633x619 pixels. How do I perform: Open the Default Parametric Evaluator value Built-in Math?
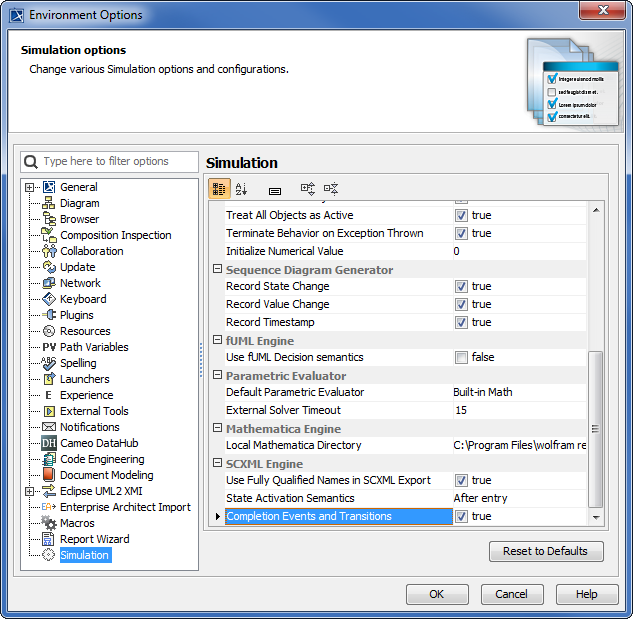point(520,392)
